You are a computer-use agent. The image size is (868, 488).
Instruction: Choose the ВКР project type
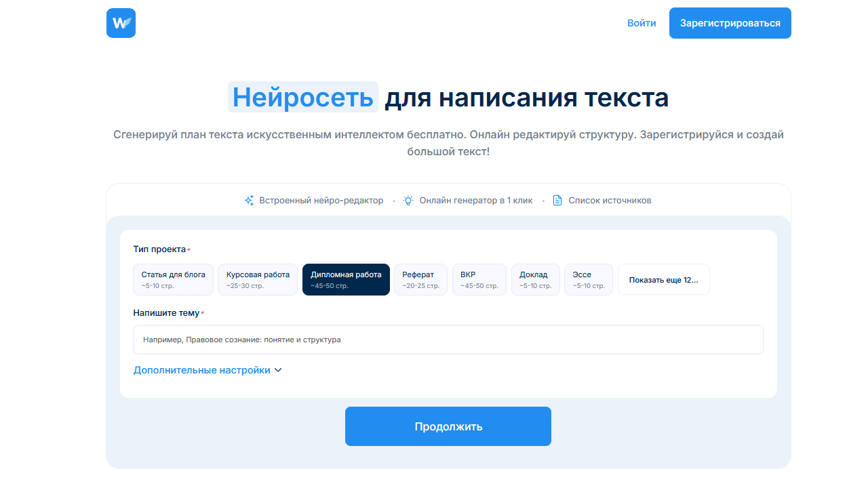479,279
